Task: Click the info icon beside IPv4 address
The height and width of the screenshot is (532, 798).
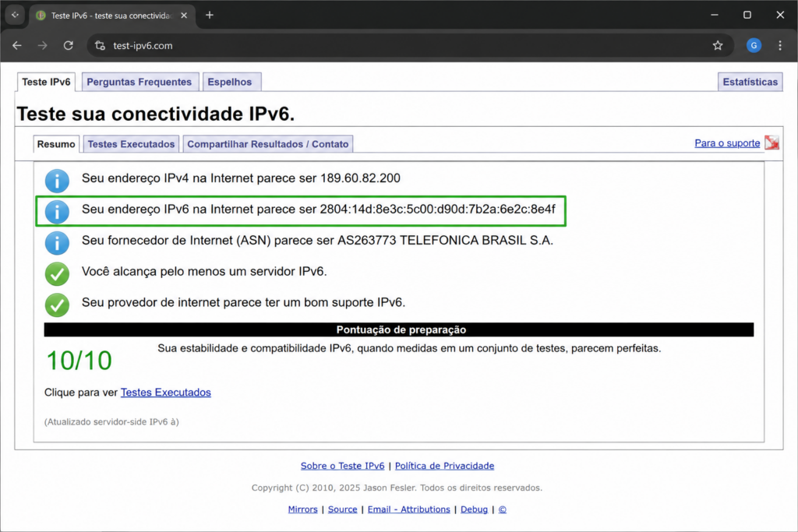Action: coord(57,181)
